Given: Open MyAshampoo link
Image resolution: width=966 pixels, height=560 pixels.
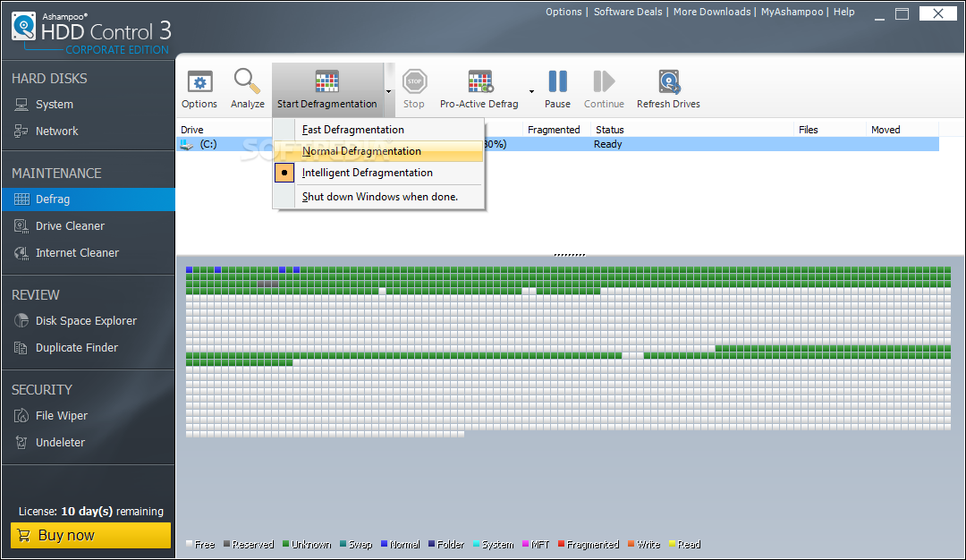Looking at the screenshot, I should (x=792, y=12).
